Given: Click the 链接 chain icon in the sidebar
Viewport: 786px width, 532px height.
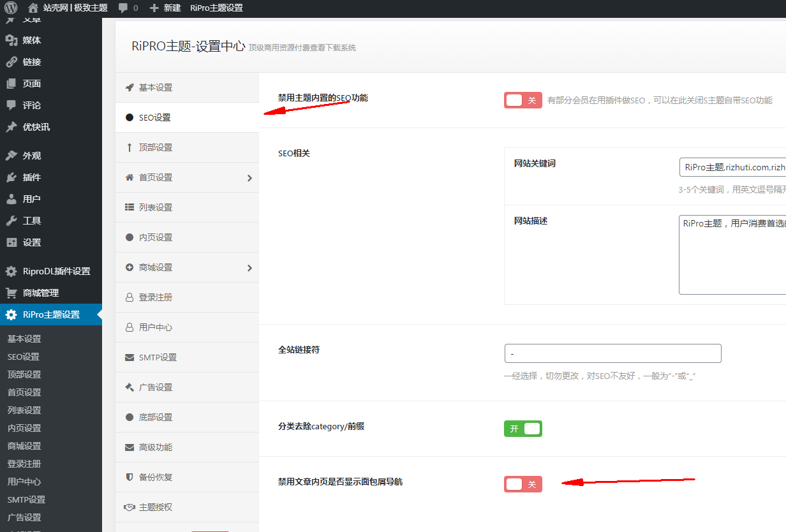Looking at the screenshot, I should [11, 62].
